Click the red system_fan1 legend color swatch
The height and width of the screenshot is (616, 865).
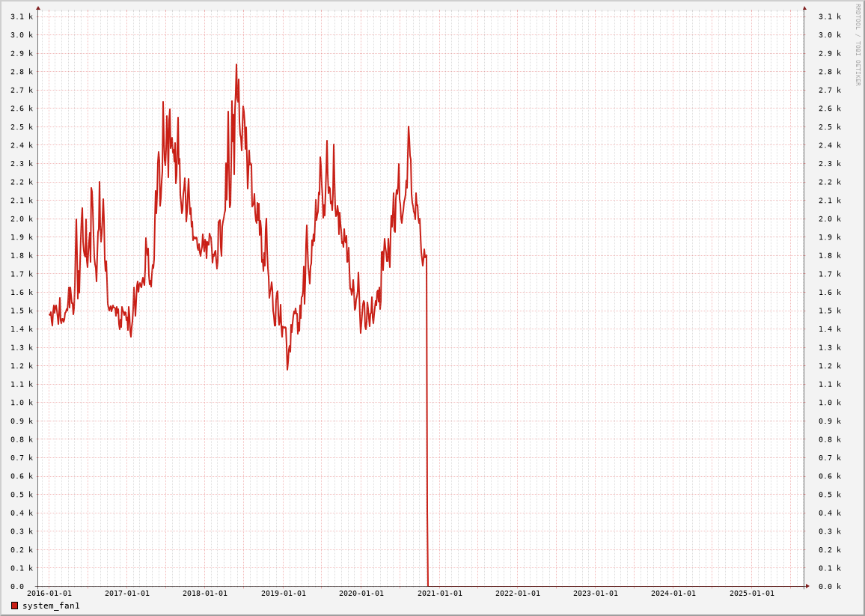point(14,606)
